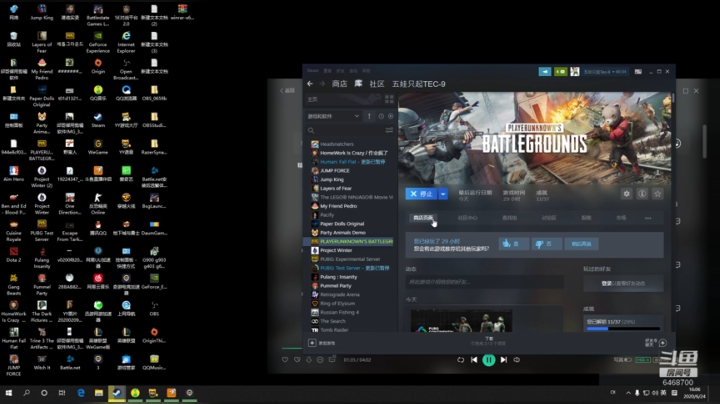Show ready-to-play filter icon in library

click(391, 116)
